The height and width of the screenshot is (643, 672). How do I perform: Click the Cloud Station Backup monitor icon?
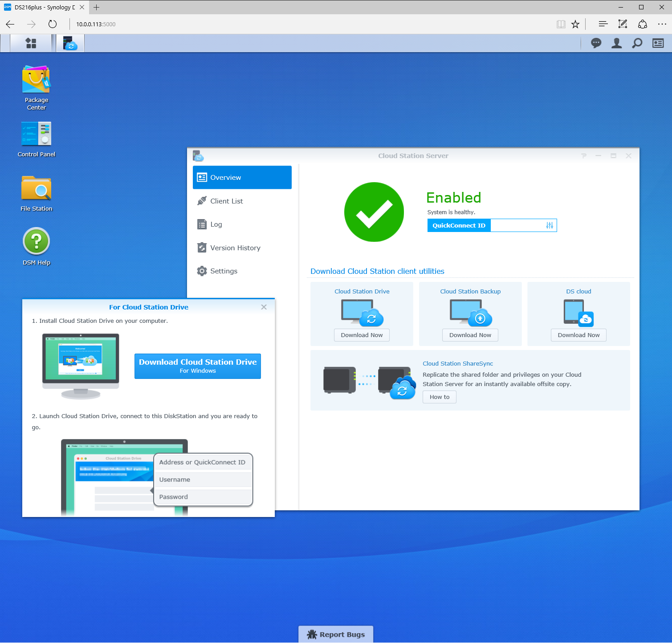(x=471, y=313)
